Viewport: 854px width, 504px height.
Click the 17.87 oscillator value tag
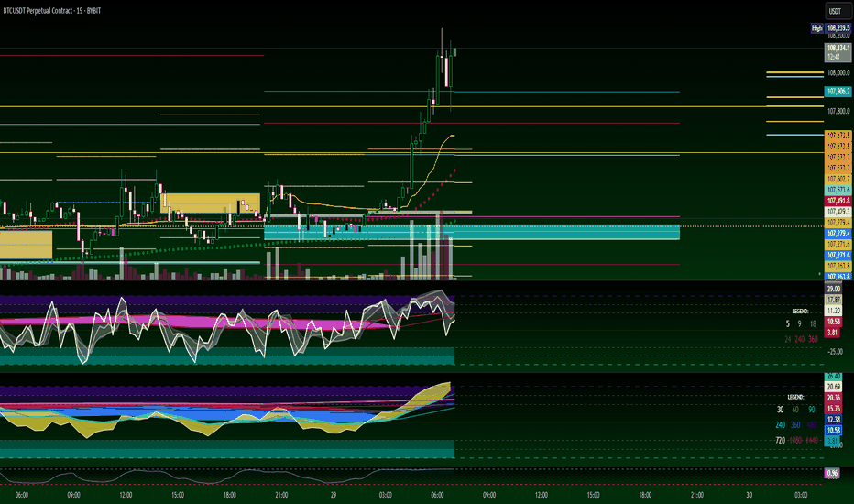click(x=834, y=300)
